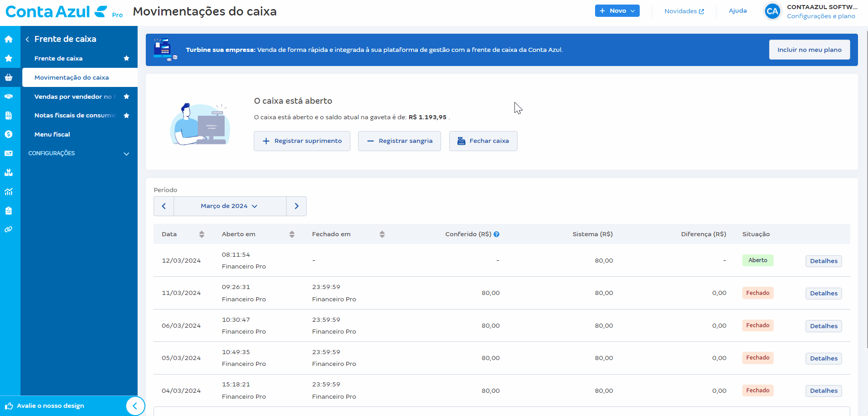Screen dimensions: 868x416
Task: Select Menu fiscal in the sidebar
Action: pos(52,134)
